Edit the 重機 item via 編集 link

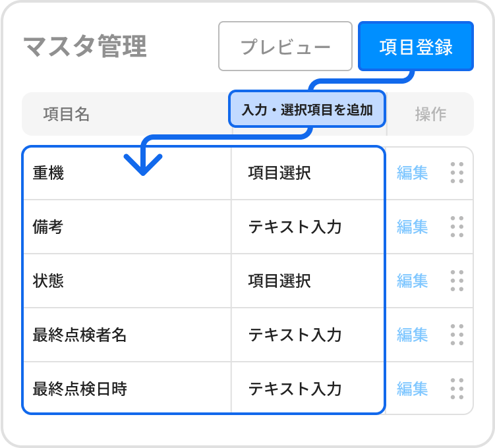[412, 173]
